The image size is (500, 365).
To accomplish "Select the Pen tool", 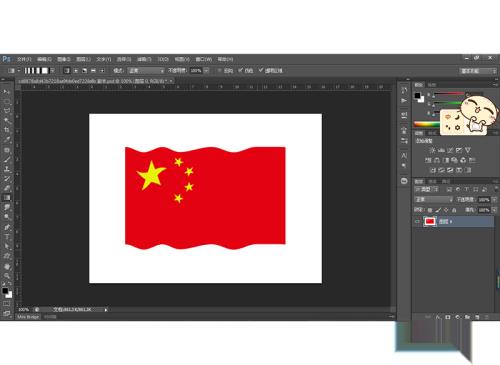I will [7, 227].
